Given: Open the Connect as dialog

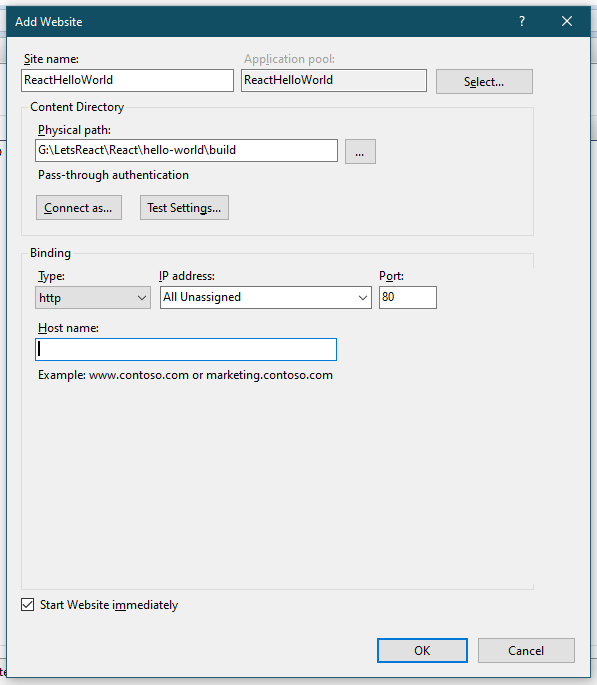Looking at the screenshot, I should (79, 208).
